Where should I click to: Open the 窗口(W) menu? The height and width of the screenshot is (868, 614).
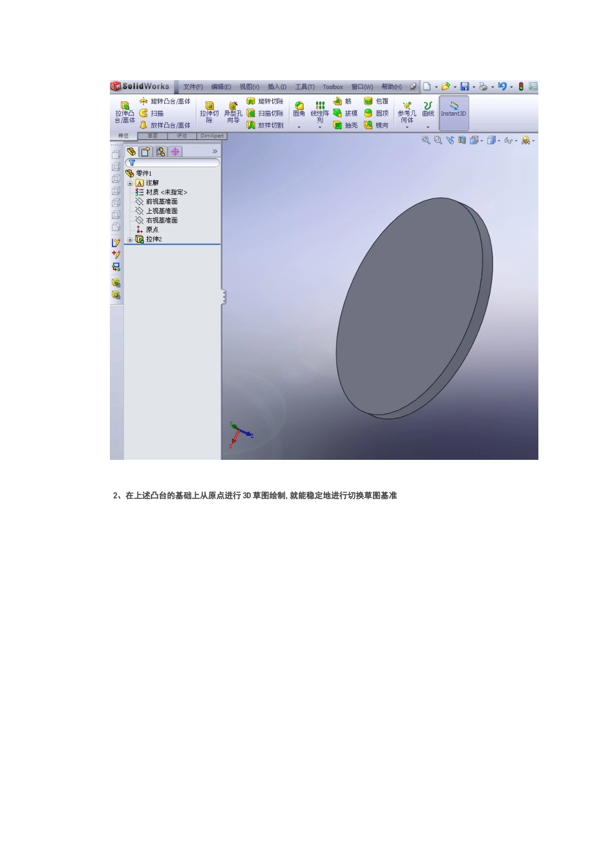click(363, 87)
